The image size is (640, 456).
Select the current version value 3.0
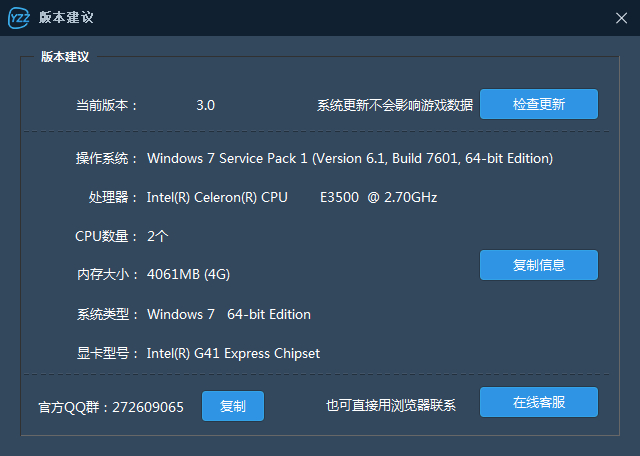205,105
